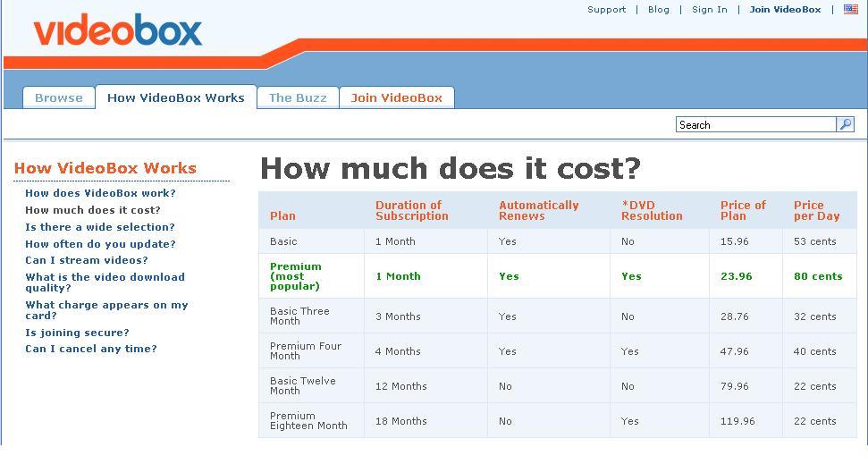Viewport: 868px width, 464px height.
Task: Click the 40 cents per day value
Action: [815, 351]
